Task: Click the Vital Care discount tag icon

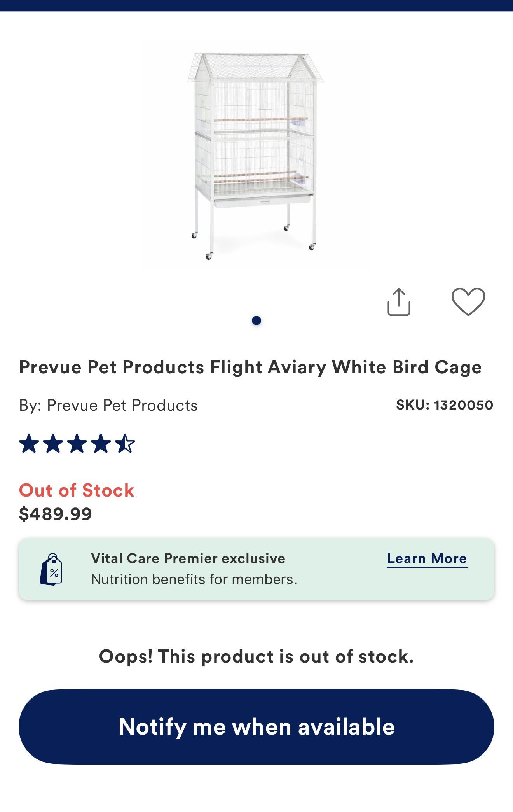Action: coord(51,569)
